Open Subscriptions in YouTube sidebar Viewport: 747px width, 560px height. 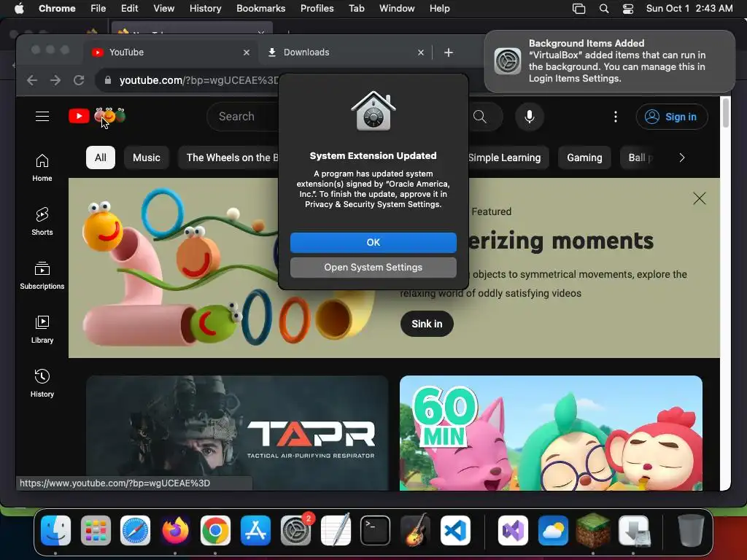(42, 276)
